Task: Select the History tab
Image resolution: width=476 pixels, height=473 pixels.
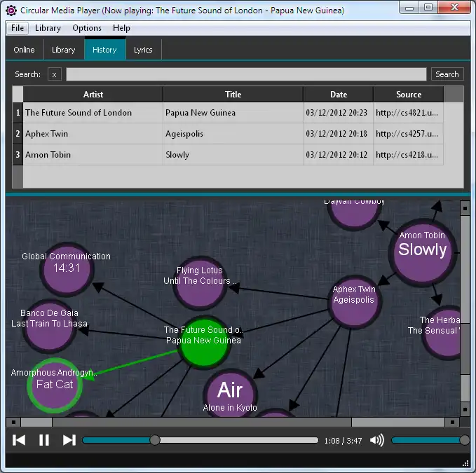Action: coord(104,50)
